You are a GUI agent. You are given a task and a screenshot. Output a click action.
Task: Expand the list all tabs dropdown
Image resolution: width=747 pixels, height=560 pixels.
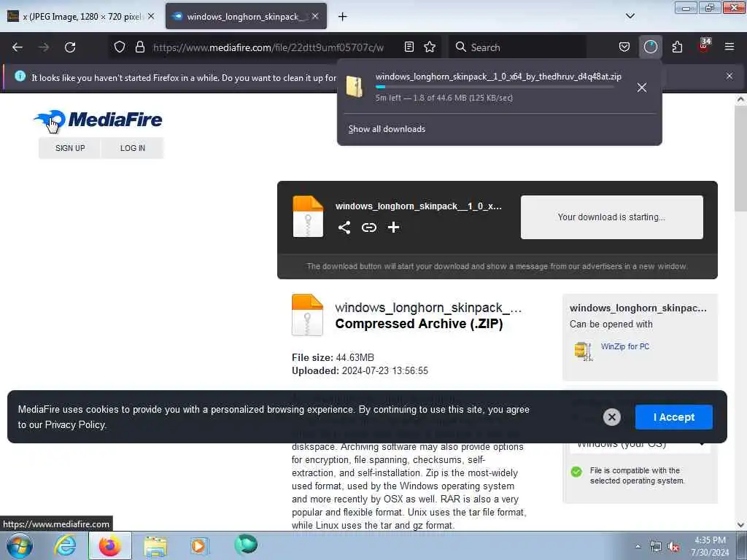tap(630, 16)
